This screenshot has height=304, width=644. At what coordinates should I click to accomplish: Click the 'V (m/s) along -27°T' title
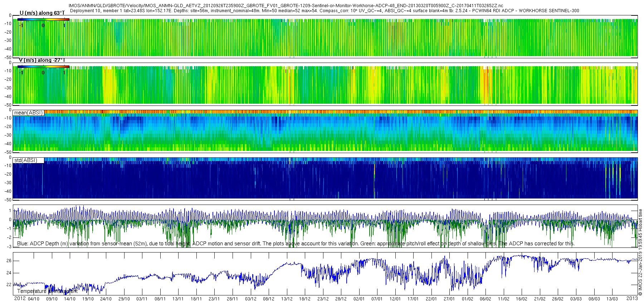click(x=42, y=60)
